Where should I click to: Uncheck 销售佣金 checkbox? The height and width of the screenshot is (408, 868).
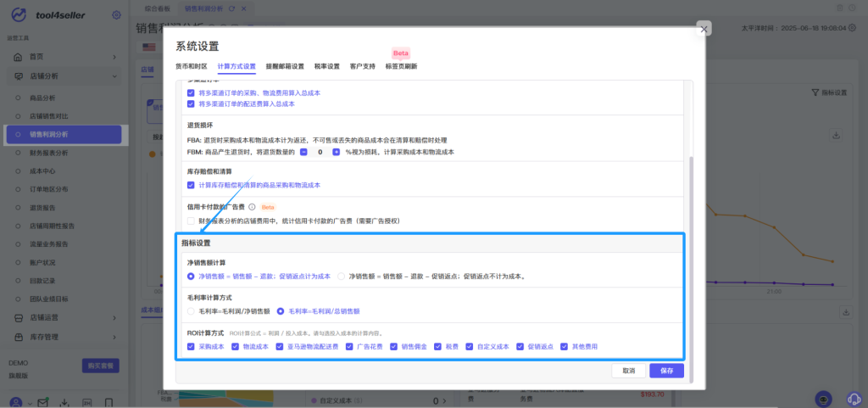coord(393,347)
